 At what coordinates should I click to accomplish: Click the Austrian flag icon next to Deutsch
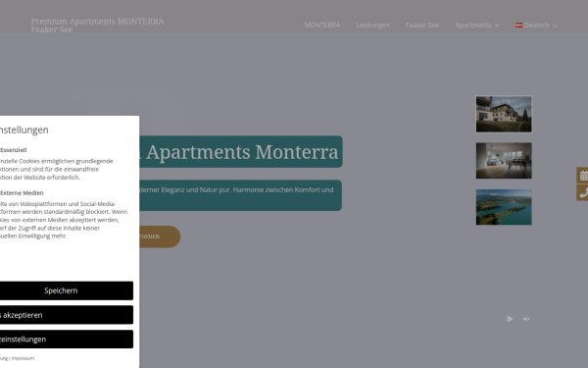tap(518, 26)
